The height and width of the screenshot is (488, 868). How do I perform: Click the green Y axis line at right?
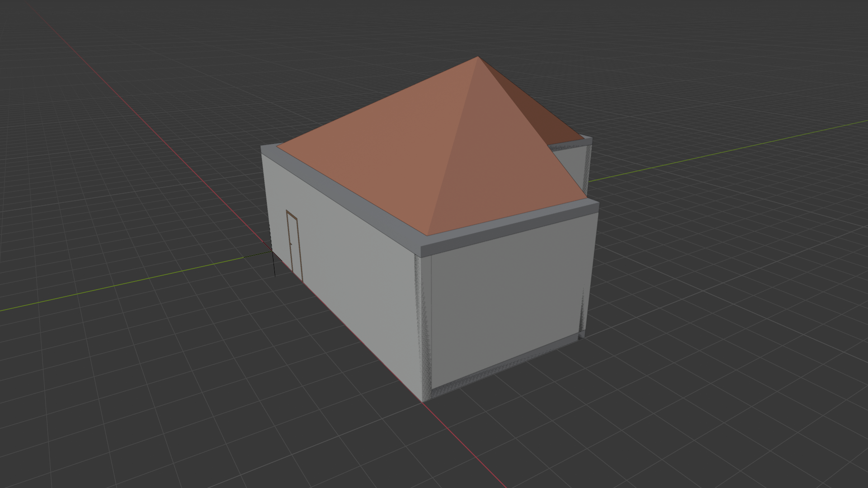point(723,152)
